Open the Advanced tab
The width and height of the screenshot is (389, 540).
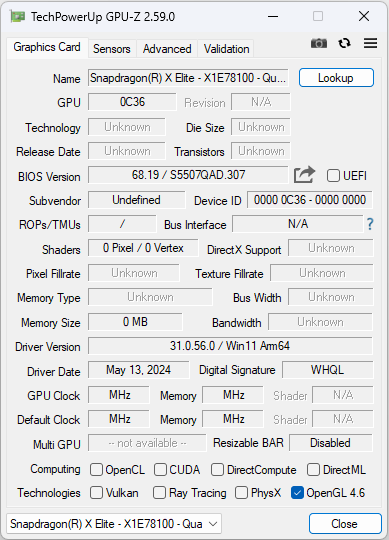pyautogui.click(x=167, y=49)
